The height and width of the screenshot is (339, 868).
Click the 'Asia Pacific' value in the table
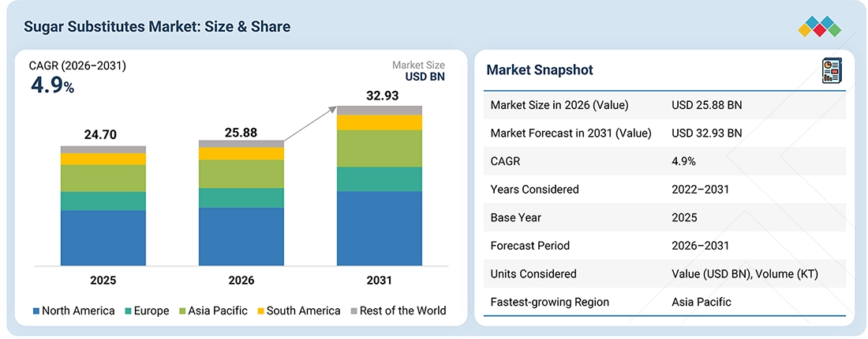pos(702,302)
